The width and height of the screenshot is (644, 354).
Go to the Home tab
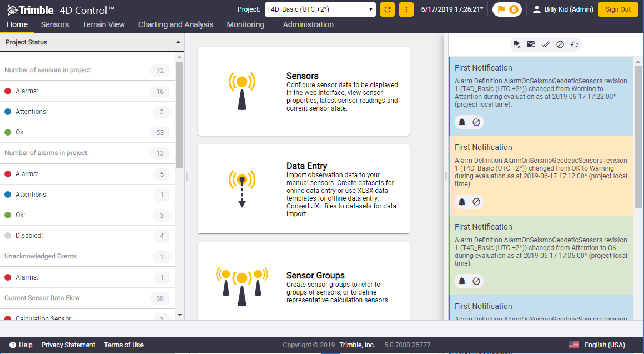coord(17,24)
